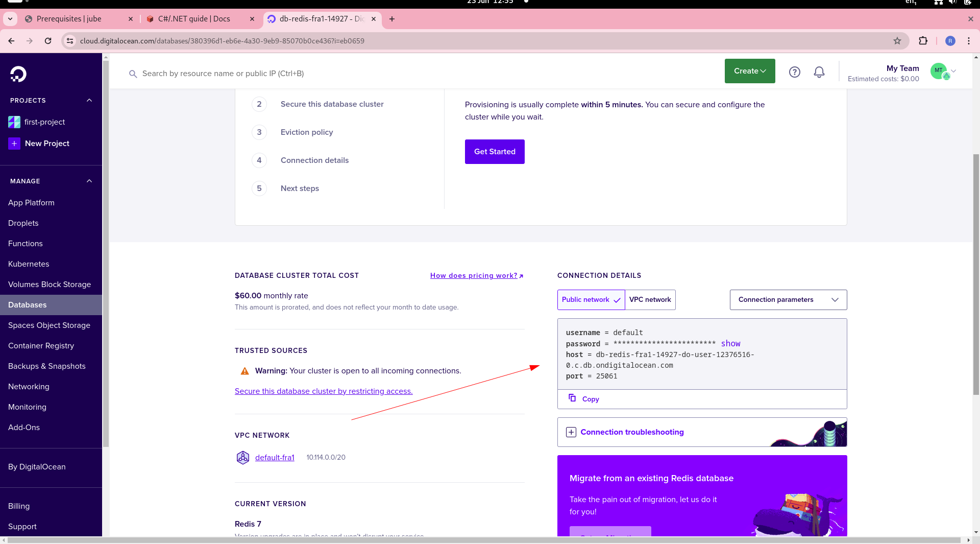
Task: Open the Create dropdown button
Action: point(750,71)
